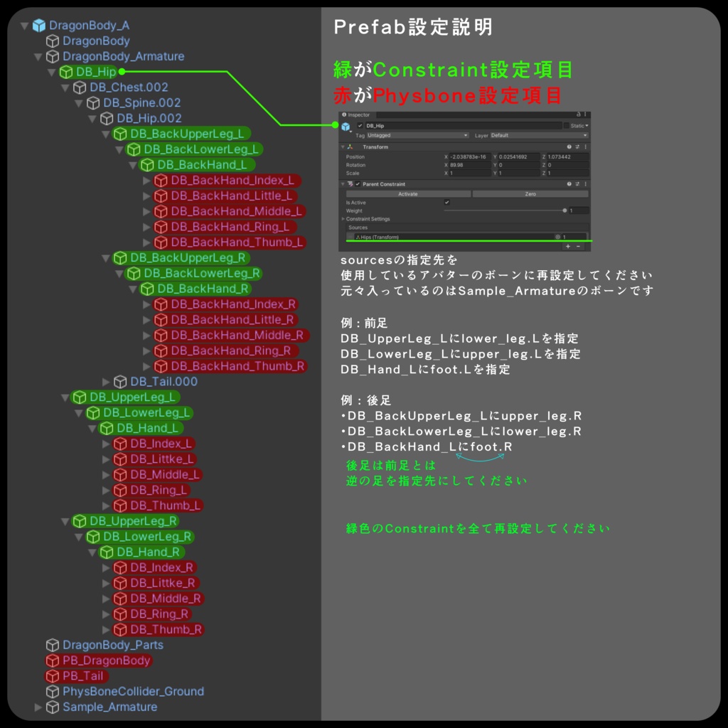Collapse the DB_BackUpperLeg_L tree node
The height and width of the screenshot is (728, 728).
point(106,134)
